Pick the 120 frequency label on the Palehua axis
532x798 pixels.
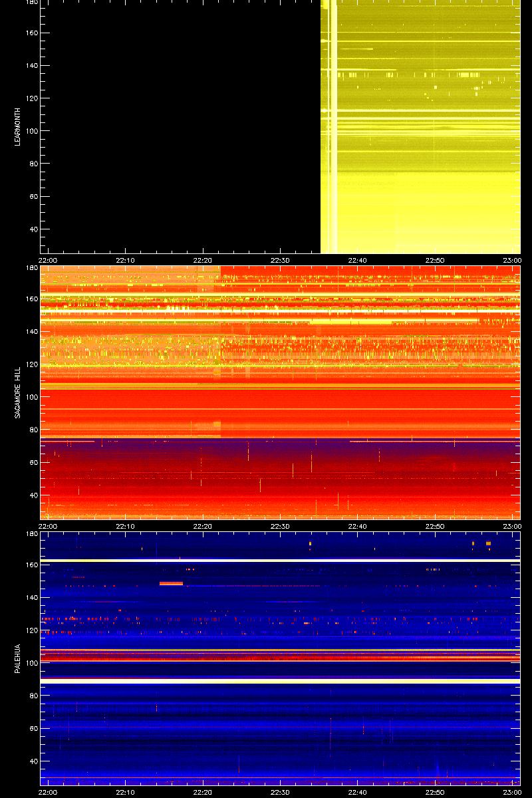coord(31,630)
